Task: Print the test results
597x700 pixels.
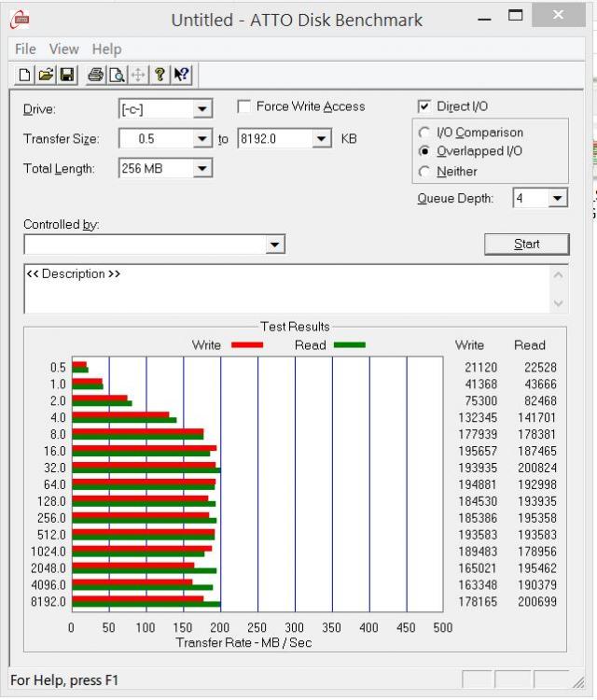Action: (x=95, y=75)
